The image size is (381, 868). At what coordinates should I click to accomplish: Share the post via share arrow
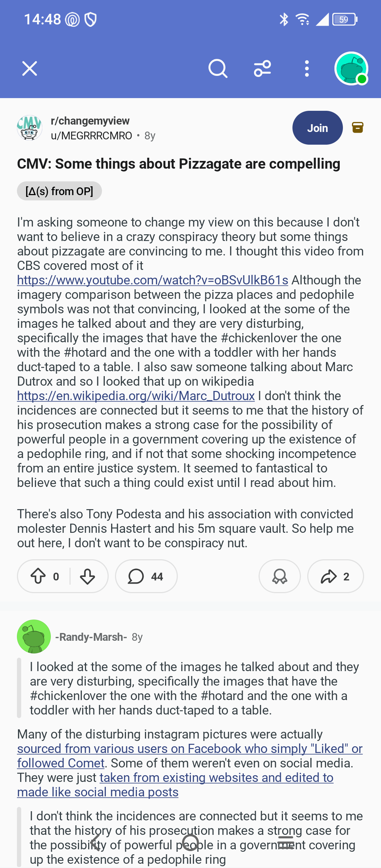click(x=335, y=577)
